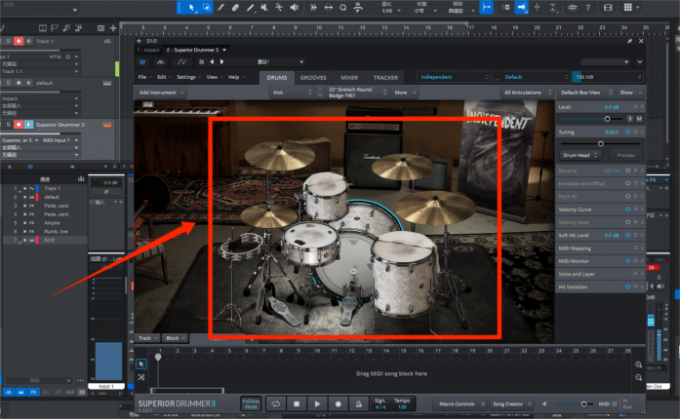Toggle record arm on the Superior Drummer 3 track
The height and width of the screenshot is (420, 680).
pos(19,125)
